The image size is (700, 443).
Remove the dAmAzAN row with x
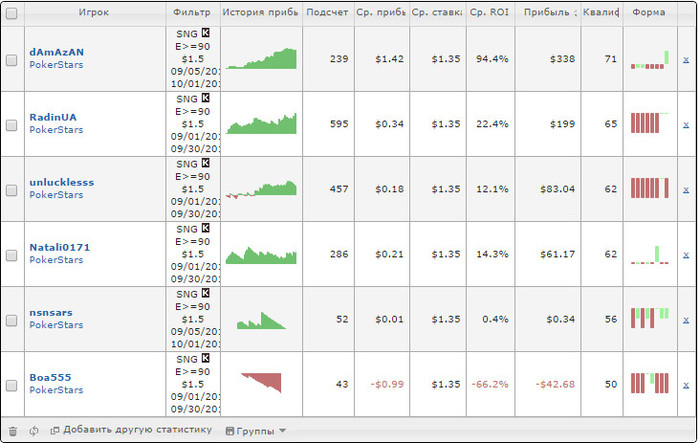click(x=685, y=60)
